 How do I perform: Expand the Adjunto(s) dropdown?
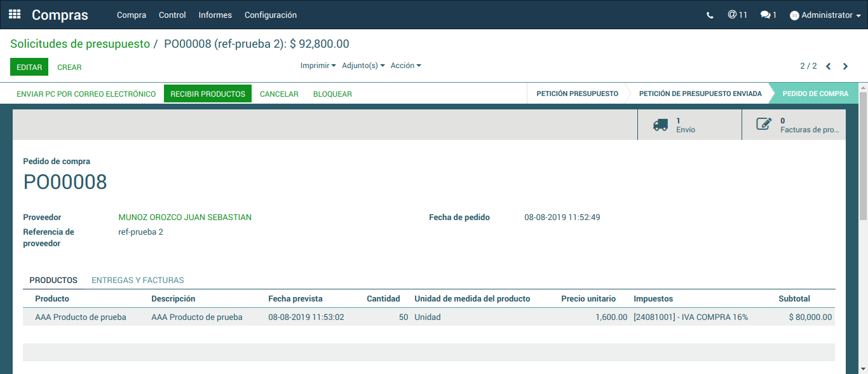[x=363, y=66]
